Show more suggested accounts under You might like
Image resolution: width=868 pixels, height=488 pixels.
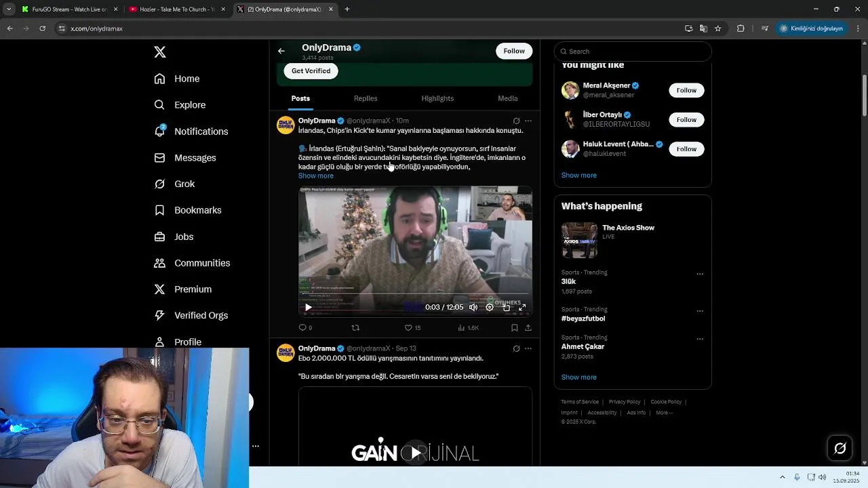tap(578, 175)
